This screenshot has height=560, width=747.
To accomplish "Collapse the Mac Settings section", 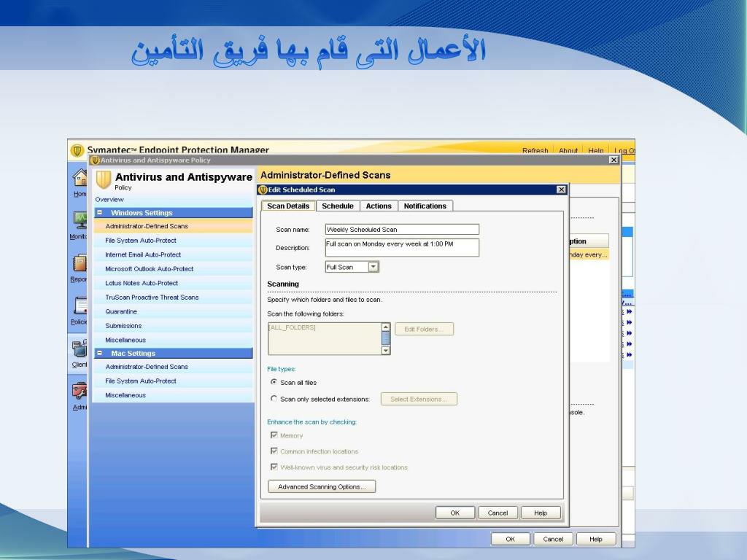I will (99, 353).
